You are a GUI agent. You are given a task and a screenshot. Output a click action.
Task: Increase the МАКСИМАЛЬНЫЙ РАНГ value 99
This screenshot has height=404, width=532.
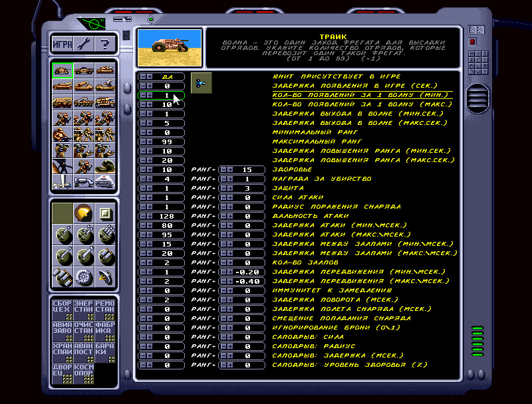[x=150, y=142]
